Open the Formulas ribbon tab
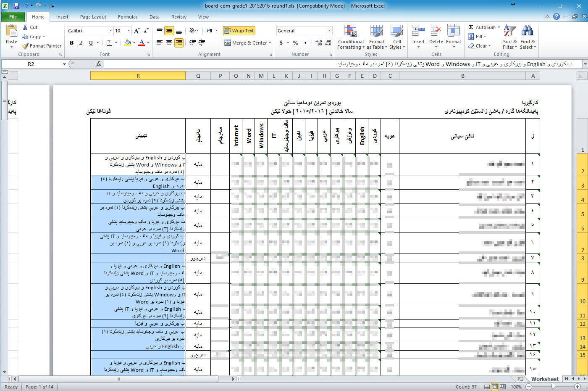588x391 pixels. (128, 17)
